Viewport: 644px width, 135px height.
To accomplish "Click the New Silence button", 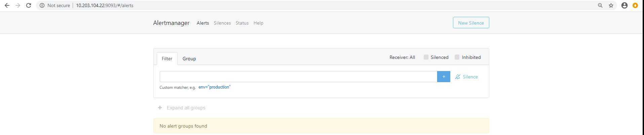I will 471,23.
